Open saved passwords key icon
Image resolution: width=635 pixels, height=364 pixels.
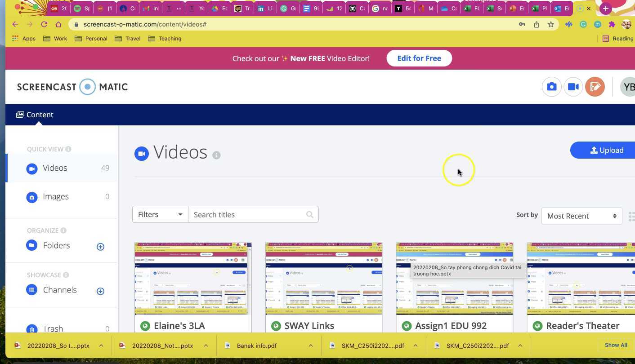pyautogui.click(x=522, y=24)
